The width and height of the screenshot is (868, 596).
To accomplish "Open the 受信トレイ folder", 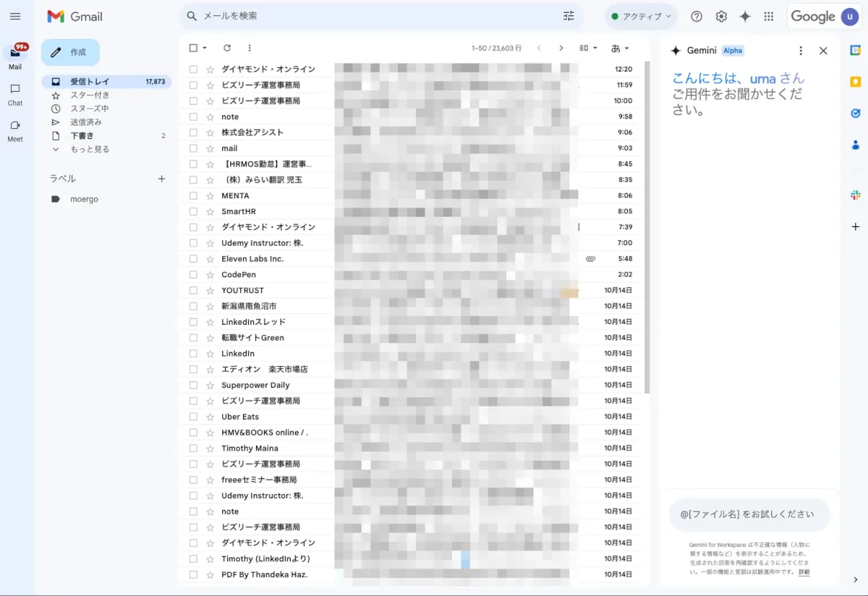I will point(106,82).
